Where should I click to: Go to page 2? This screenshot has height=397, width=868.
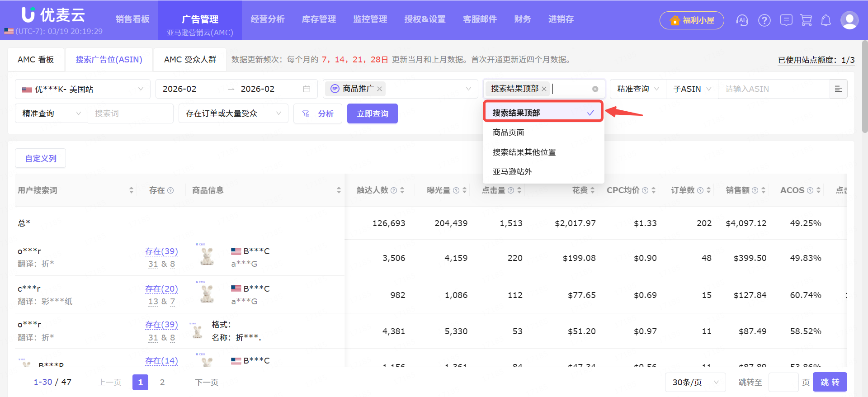coord(162,383)
